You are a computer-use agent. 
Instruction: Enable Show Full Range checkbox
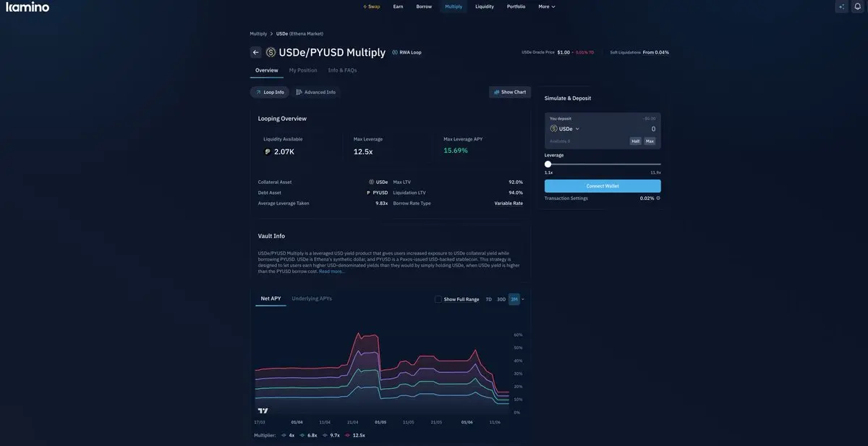(x=438, y=299)
